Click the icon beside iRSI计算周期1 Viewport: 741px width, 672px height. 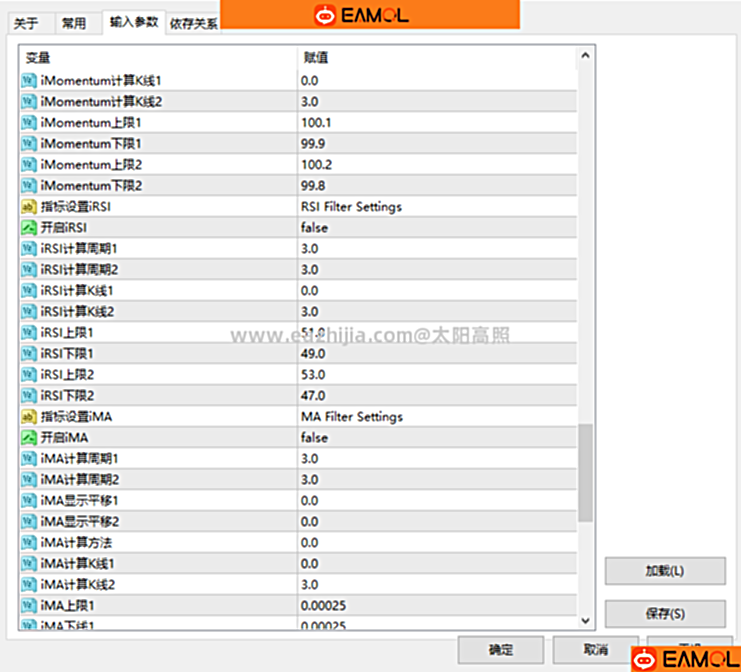point(28,249)
